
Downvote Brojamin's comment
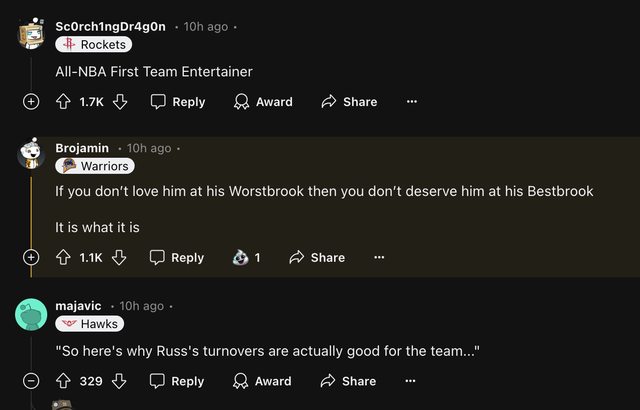pyautogui.click(x=119, y=257)
